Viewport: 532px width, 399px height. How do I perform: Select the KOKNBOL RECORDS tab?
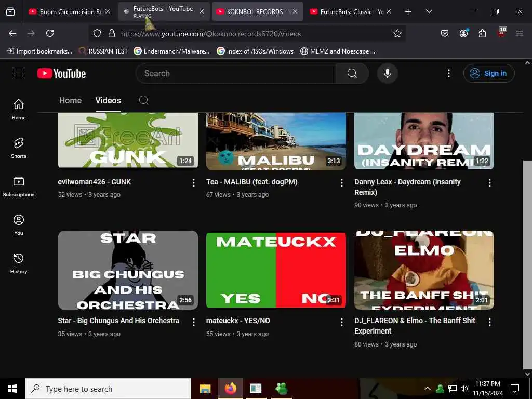coord(258,11)
